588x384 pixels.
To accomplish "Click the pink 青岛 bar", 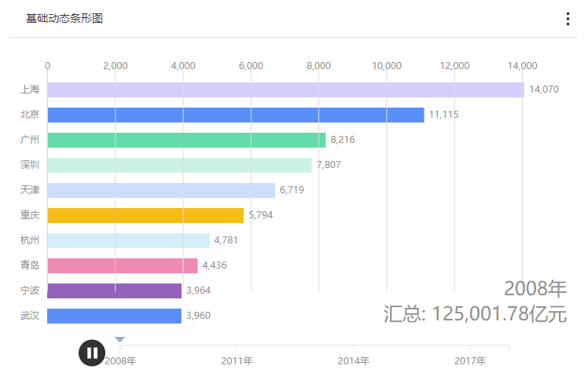I will tap(123, 265).
